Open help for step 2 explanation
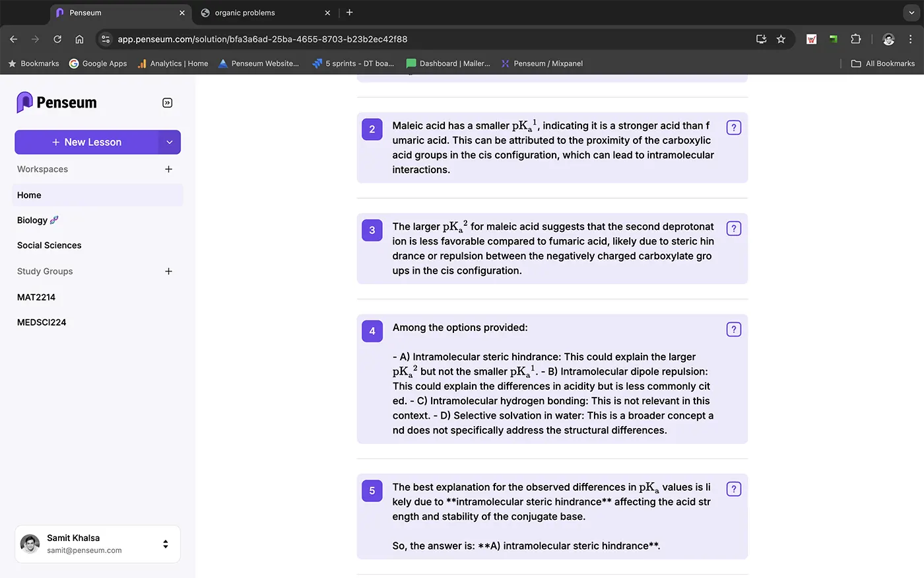 (733, 127)
